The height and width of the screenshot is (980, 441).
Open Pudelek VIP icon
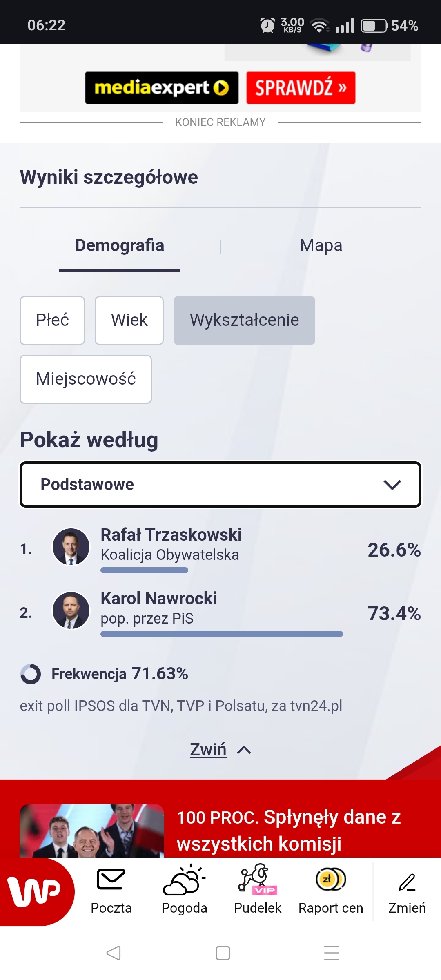[x=257, y=879]
